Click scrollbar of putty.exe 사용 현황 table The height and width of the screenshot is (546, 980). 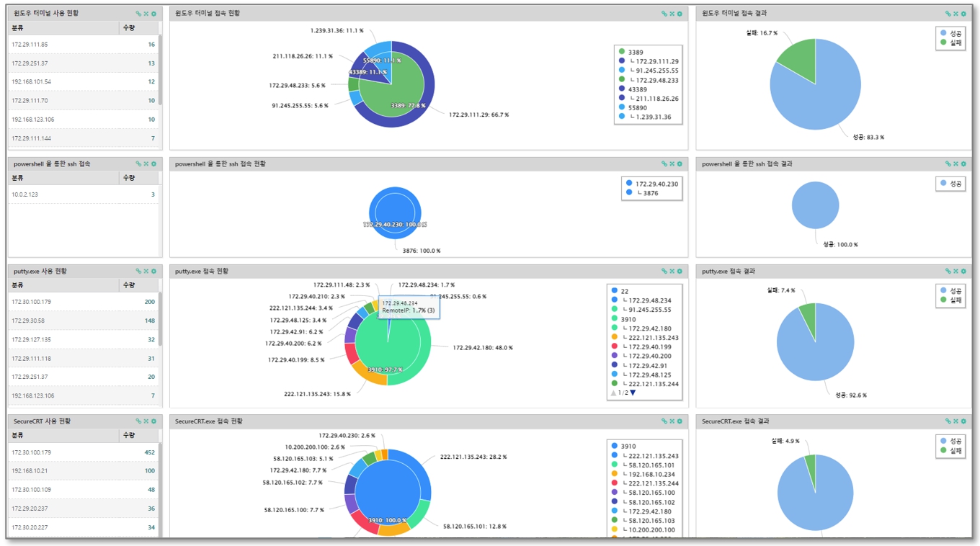(161, 320)
